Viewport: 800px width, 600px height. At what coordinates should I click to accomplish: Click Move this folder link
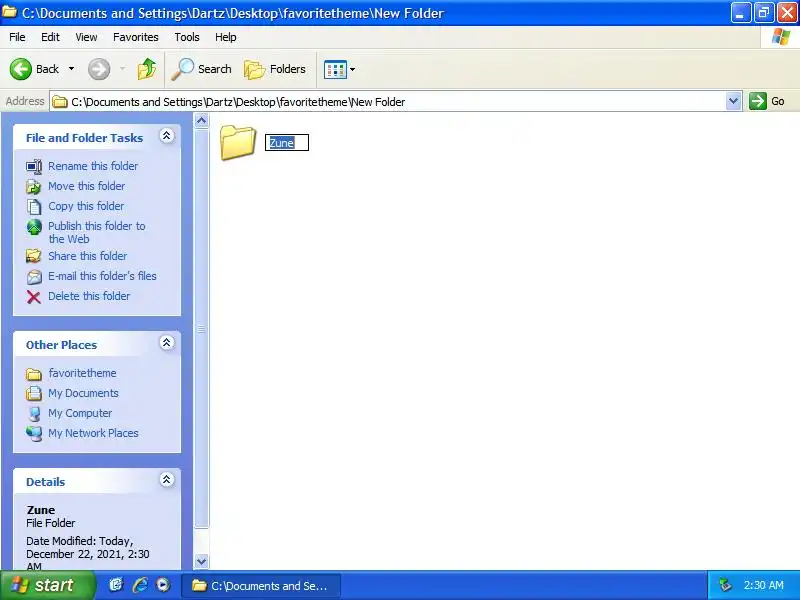click(x=87, y=186)
